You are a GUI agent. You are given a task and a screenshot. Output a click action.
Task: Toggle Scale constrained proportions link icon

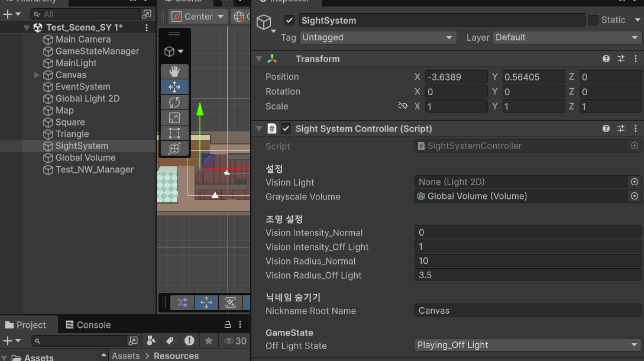(403, 106)
